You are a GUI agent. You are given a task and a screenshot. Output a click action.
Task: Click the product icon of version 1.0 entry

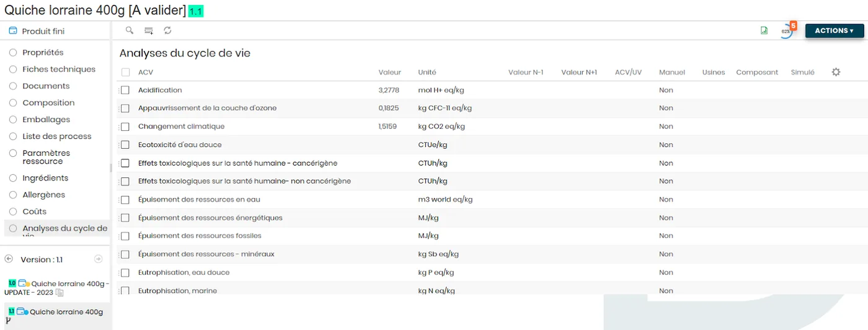coord(24,283)
